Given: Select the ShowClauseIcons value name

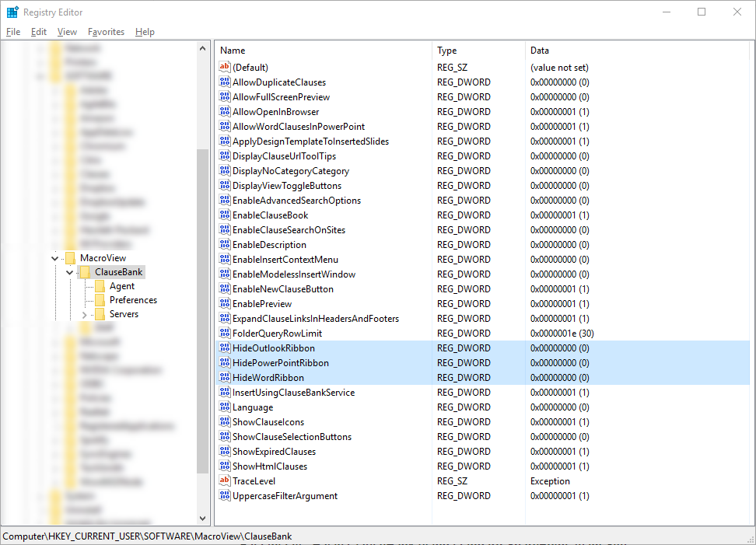Looking at the screenshot, I should [268, 422].
